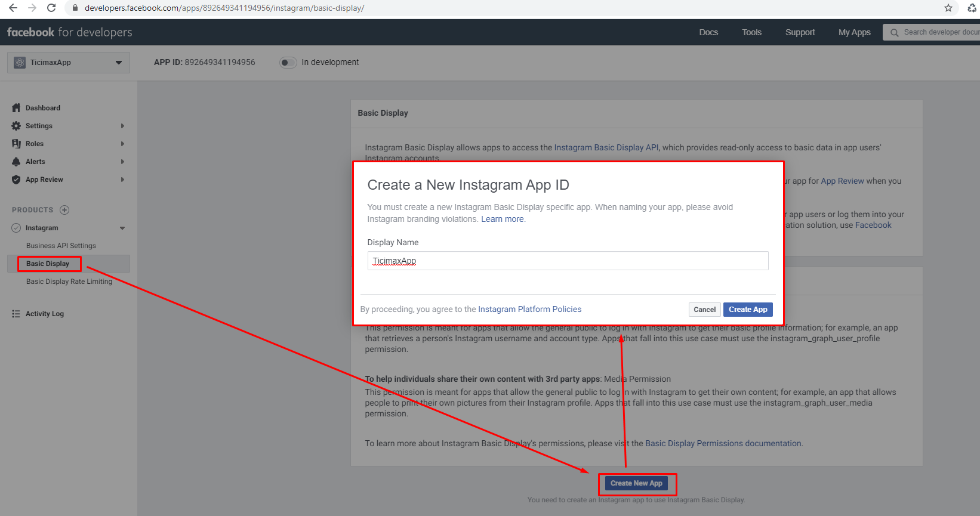Click the TicimaxApp app icon in selector
The width and height of the screenshot is (980, 516).
20,63
